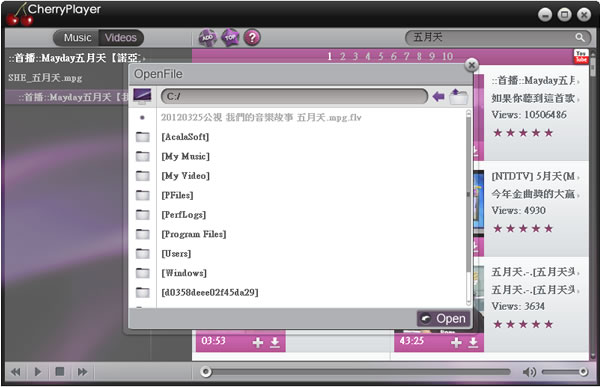Viewport: 600px width, 387px height.
Task: Click the magnifier search icon
Action: [580, 38]
